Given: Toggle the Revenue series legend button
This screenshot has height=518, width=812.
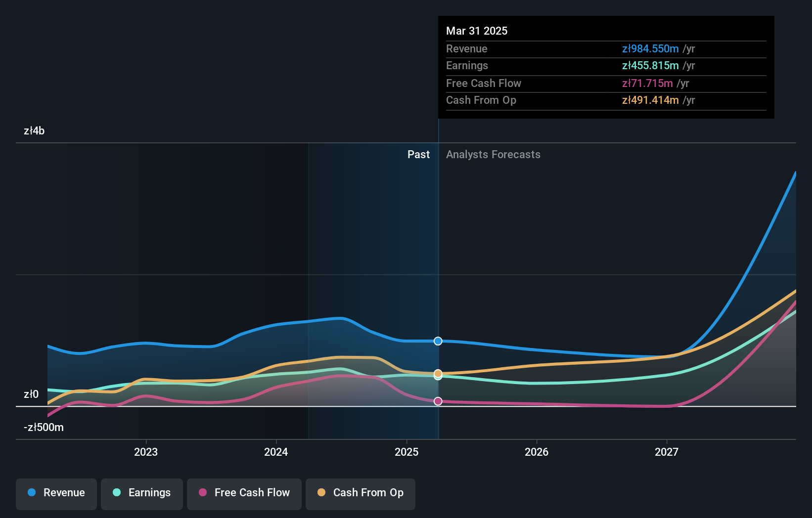Looking at the screenshot, I should coord(56,494).
